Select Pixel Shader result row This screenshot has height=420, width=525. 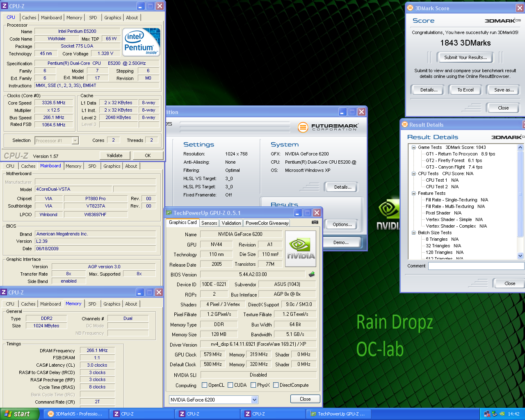tap(443, 213)
